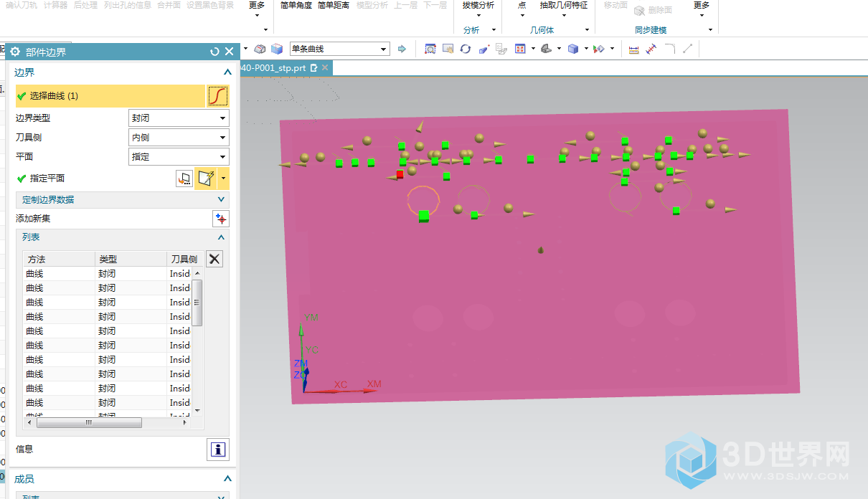Open the left 更多 menu in ribbon
Image resolution: width=868 pixels, height=499 pixels.
pyautogui.click(x=258, y=9)
